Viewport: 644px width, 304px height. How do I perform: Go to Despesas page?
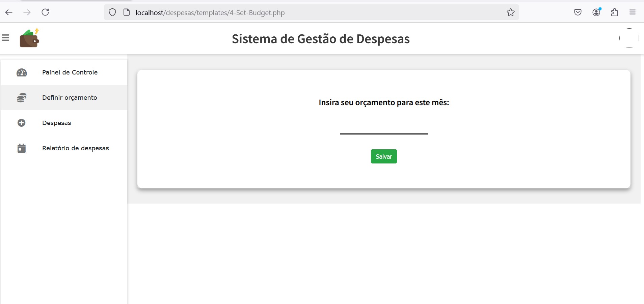pos(56,123)
